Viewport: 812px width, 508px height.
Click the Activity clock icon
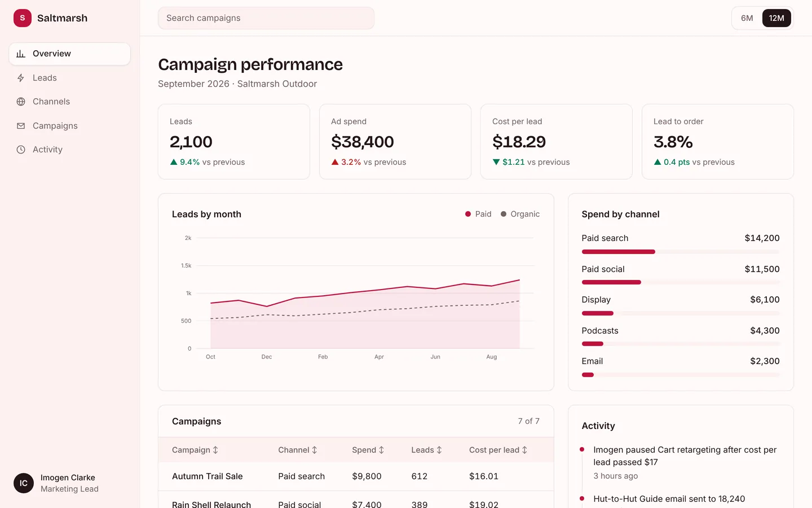[21, 150]
